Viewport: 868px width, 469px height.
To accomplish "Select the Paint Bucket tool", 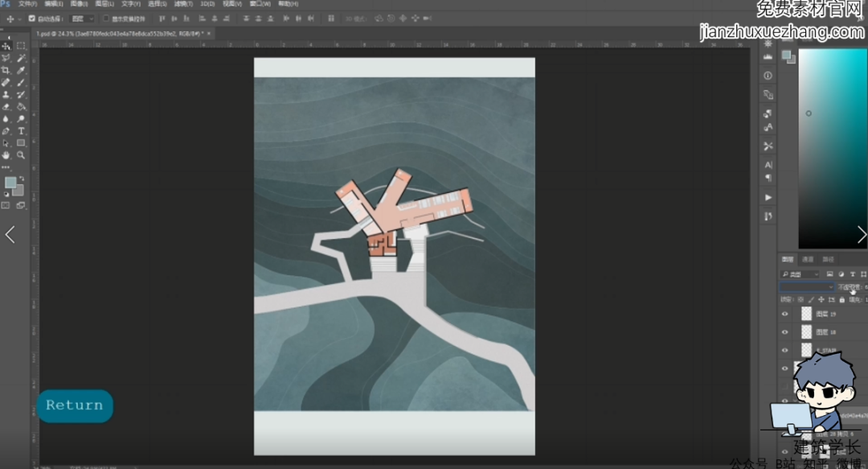I will [21, 107].
